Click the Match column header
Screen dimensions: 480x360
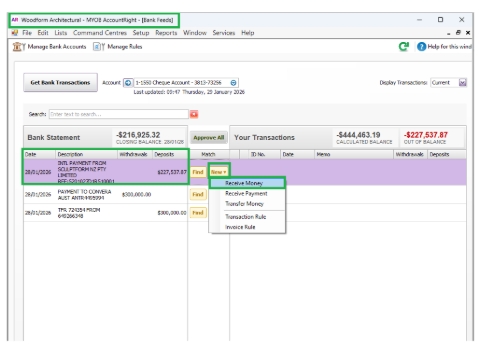click(x=208, y=154)
